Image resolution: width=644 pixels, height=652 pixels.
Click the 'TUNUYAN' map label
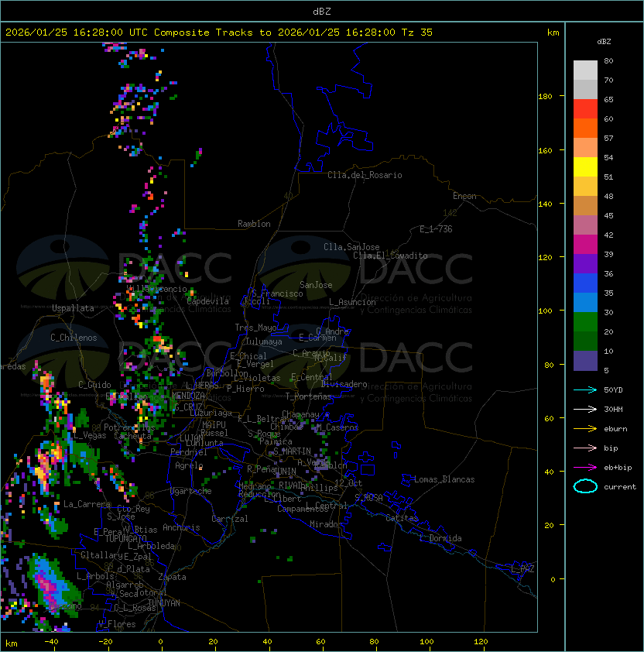click(164, 603)
